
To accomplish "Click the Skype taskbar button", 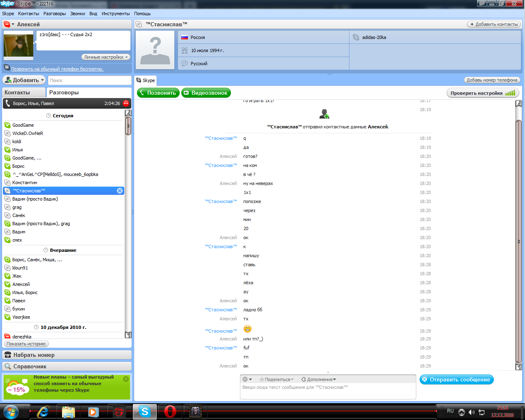I will pos(144,411).
